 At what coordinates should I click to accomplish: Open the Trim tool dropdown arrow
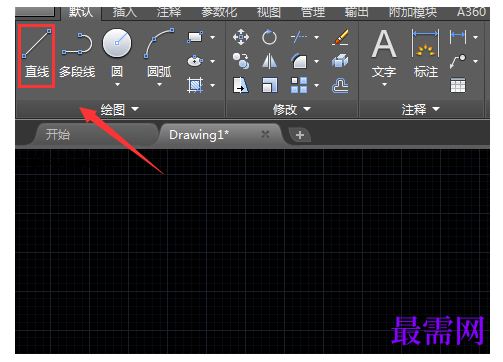click(x=316, y=37)
